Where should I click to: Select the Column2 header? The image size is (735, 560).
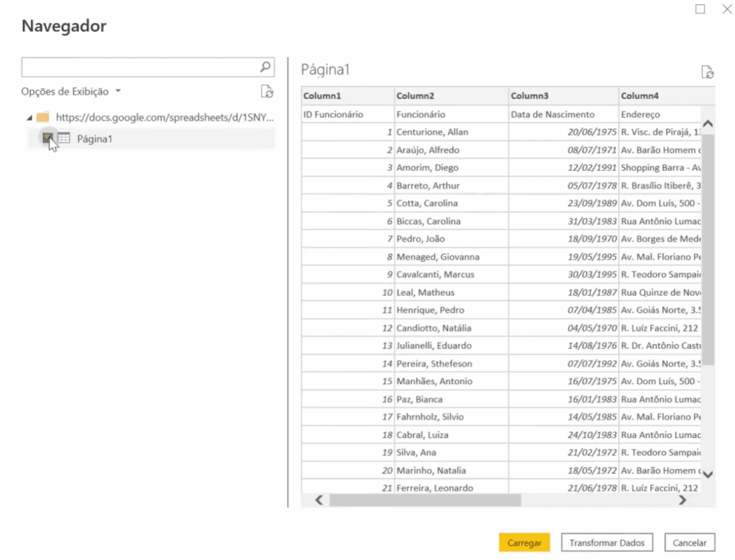[451, 95]
